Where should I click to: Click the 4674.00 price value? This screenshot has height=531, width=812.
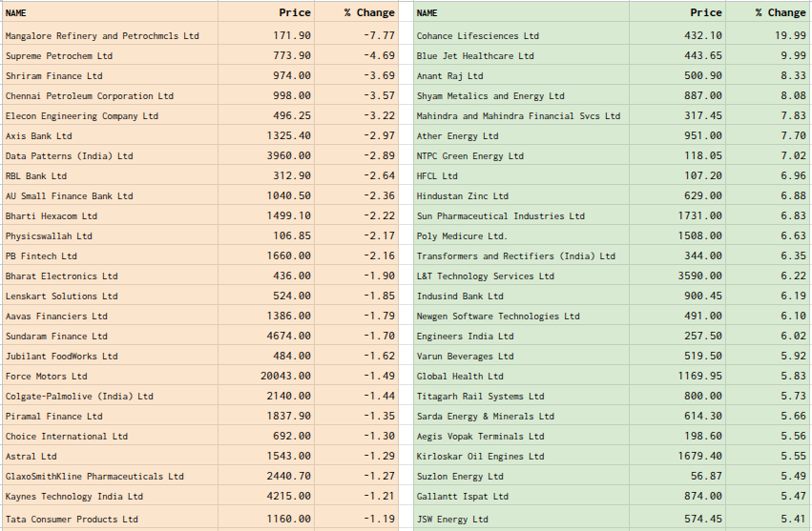point(288,336)
